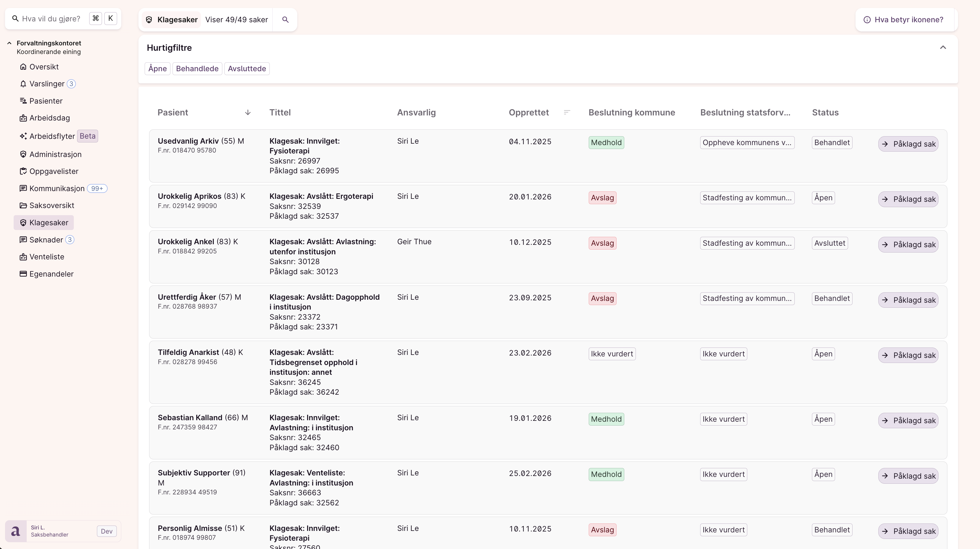Click the search magnifier icon beside Viser 49/49 saker
Viewport: 980px width, 549px height.
285,20
